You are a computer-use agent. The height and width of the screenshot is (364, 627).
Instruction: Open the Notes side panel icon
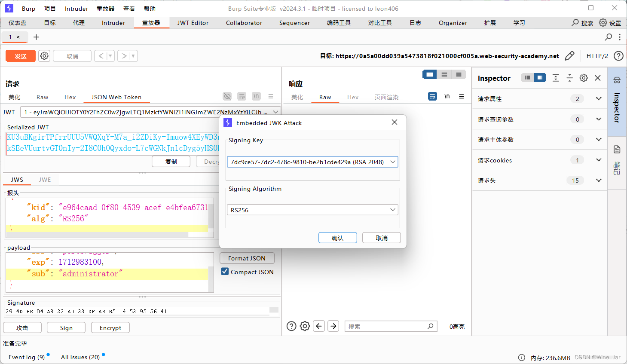(x=617, y=150)
